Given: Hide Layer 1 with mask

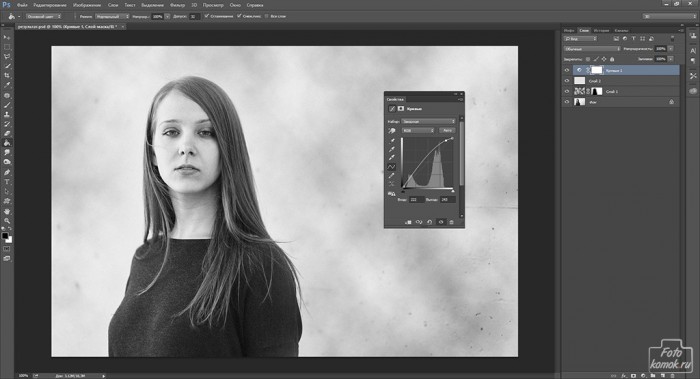Looking at the screenshot, I should click(567, 92).
